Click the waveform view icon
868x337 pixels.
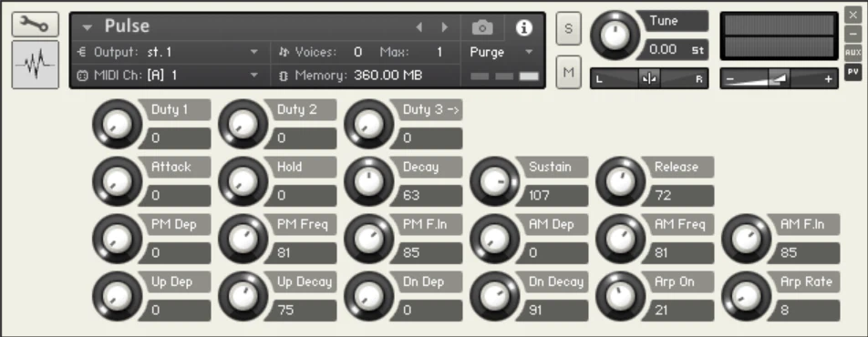tap(35, 64)
